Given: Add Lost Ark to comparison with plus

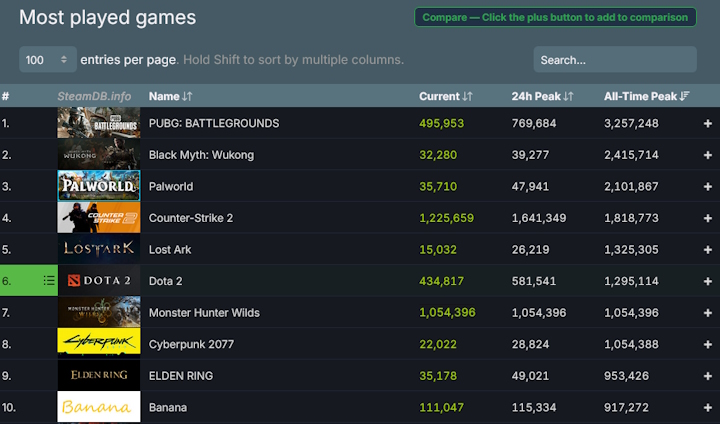Looking at the screenshot, I should [x=708, y=249].
